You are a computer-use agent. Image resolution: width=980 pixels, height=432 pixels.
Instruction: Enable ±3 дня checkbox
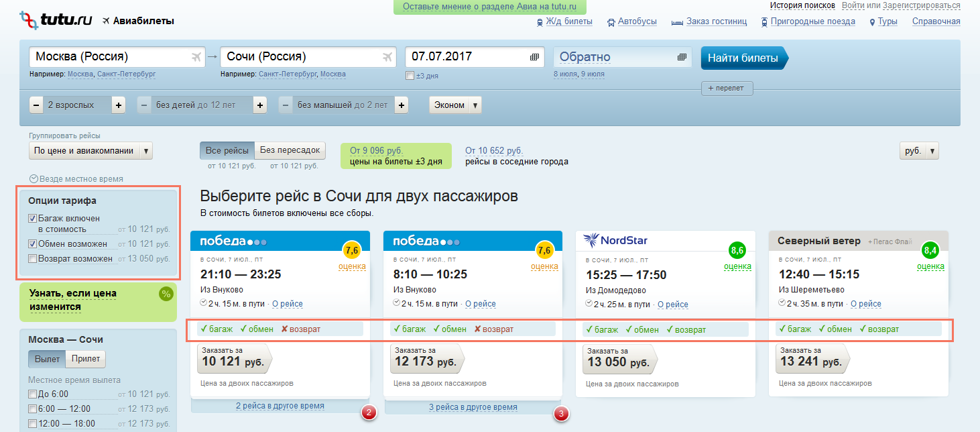(410, 76)
